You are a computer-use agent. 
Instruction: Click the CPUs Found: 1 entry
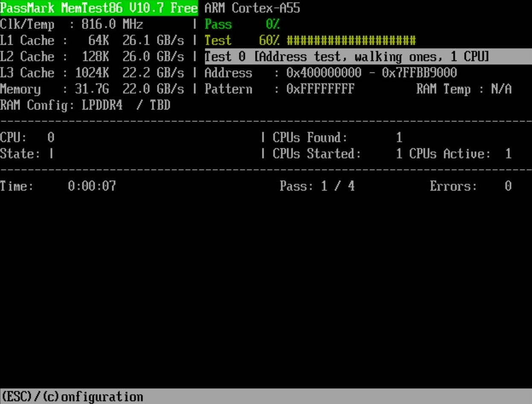click(x=337, y=138)
